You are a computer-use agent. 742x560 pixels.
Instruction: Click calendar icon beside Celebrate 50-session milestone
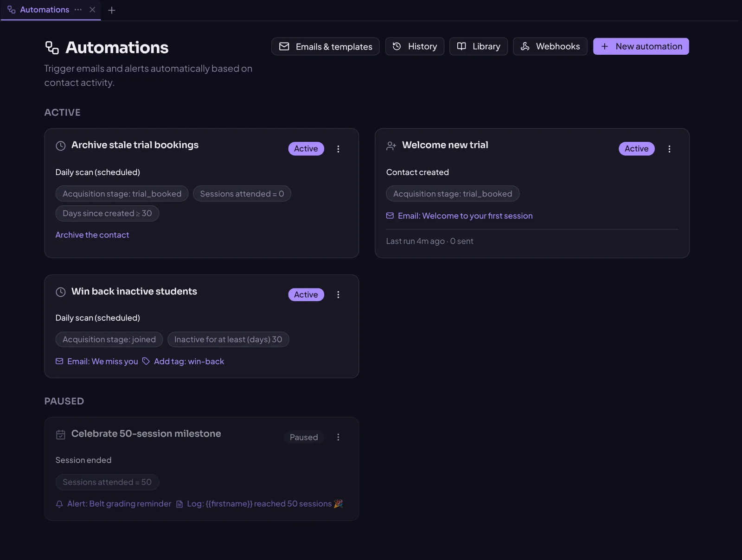coord(61,434)
